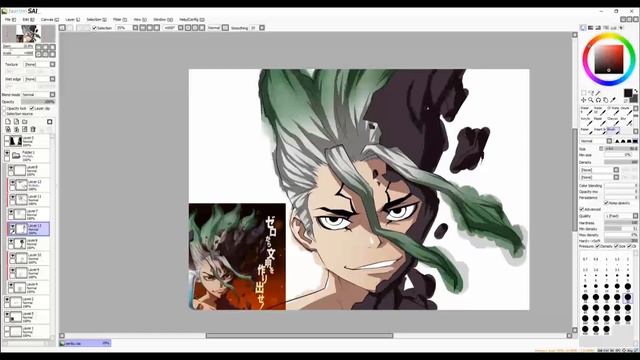The image size is (640, 360).
Task: Transfer the layer down icon
Action: point(8,129)
